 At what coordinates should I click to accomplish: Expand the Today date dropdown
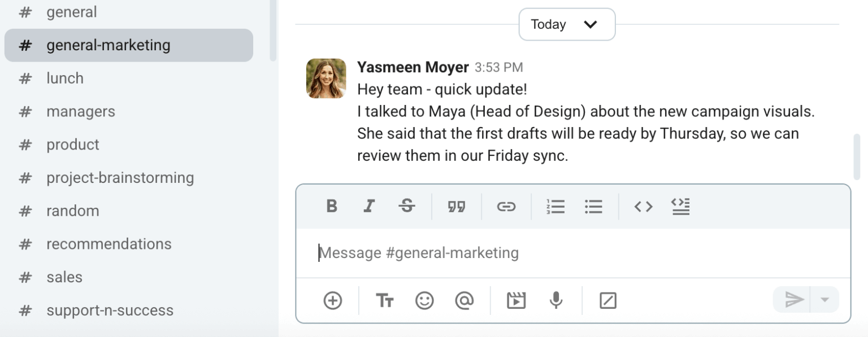click(566, 24)
